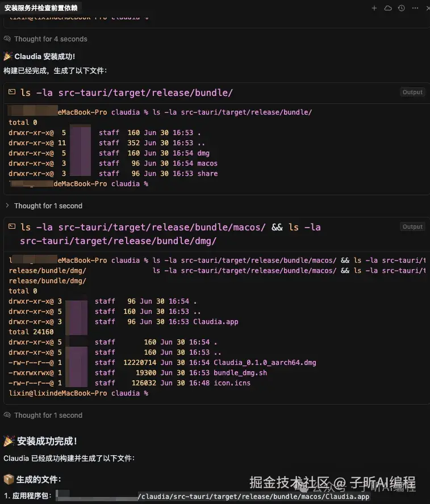
Task: Click the 'lixin@lixindeMacBook-Pro claudia %' prompt line
Action: coord(78,393)
